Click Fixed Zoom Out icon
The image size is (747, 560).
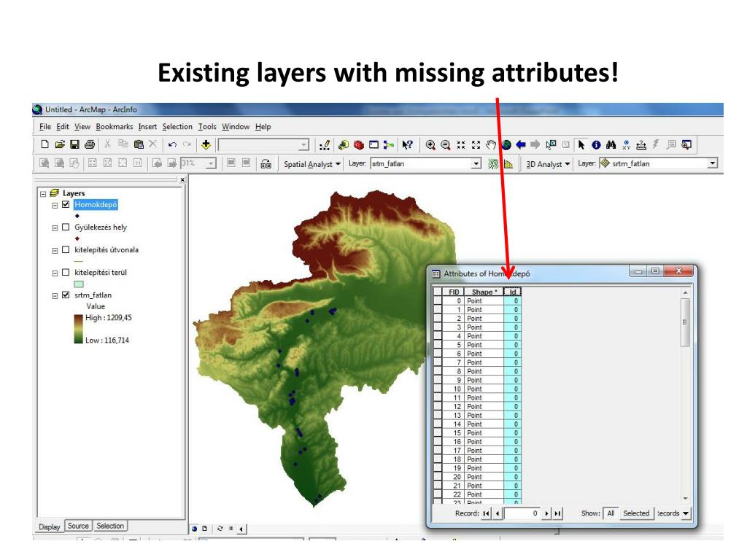476,145
